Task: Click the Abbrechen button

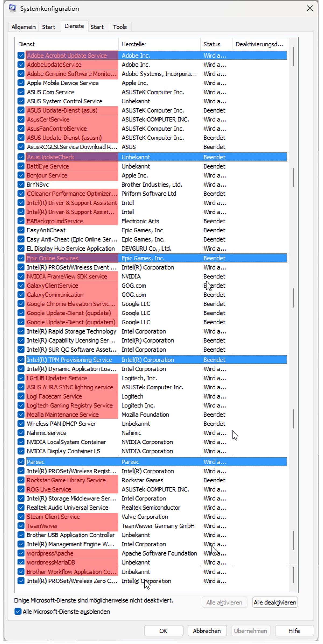Action: coord(207,631)
